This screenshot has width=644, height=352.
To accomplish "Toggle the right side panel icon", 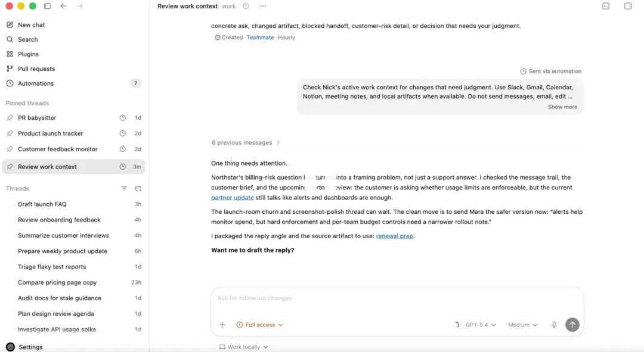I will tap(628, 6).
